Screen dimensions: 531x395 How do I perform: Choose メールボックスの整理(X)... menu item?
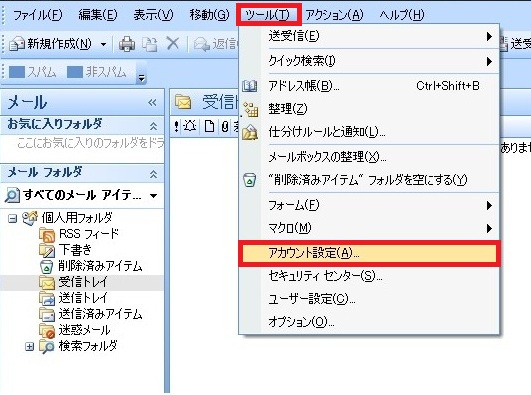coord(369,157)
